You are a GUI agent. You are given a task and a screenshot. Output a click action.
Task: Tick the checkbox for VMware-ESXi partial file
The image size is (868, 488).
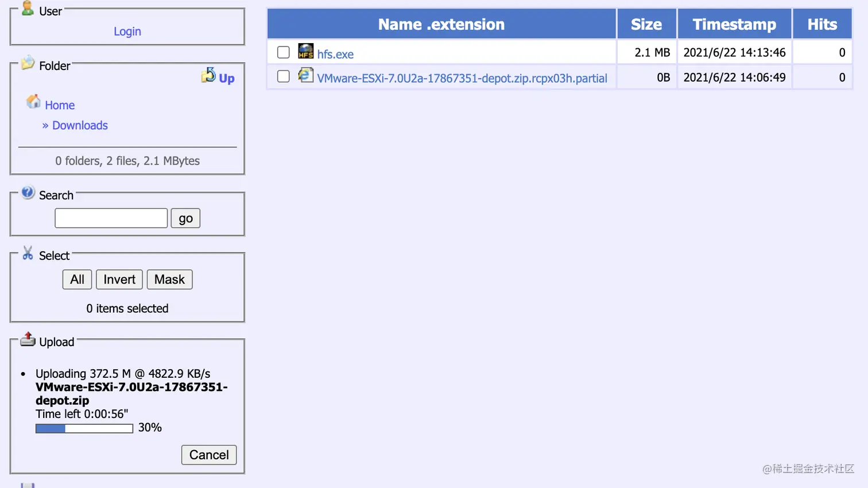click(284, 76)
